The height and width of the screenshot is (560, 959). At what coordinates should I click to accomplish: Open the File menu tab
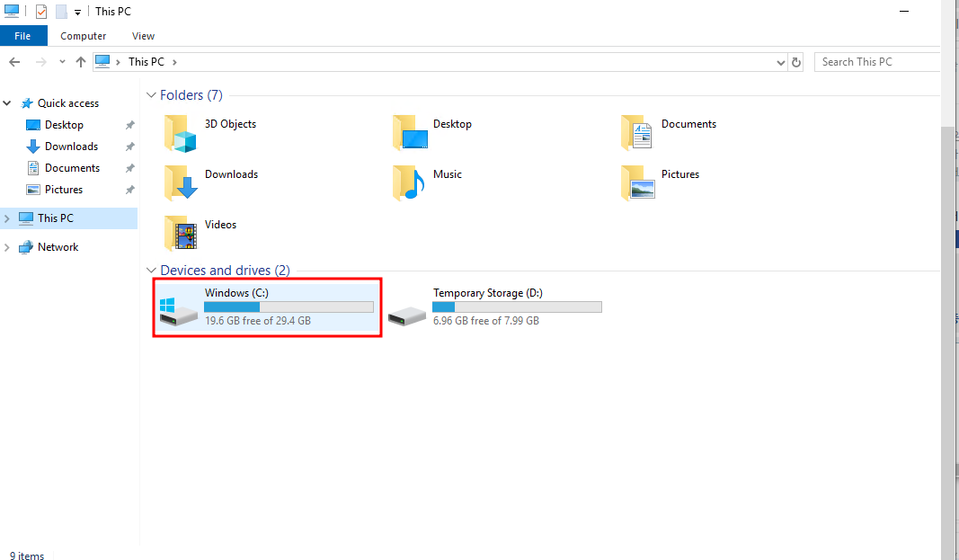pos(22,36)
